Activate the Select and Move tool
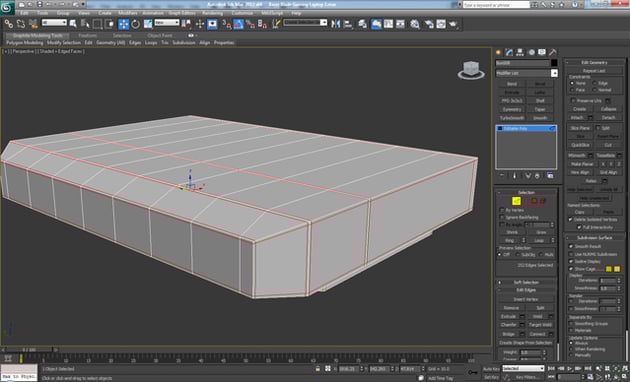The height and width of the screenshot is (382, 630). [123, 24]
